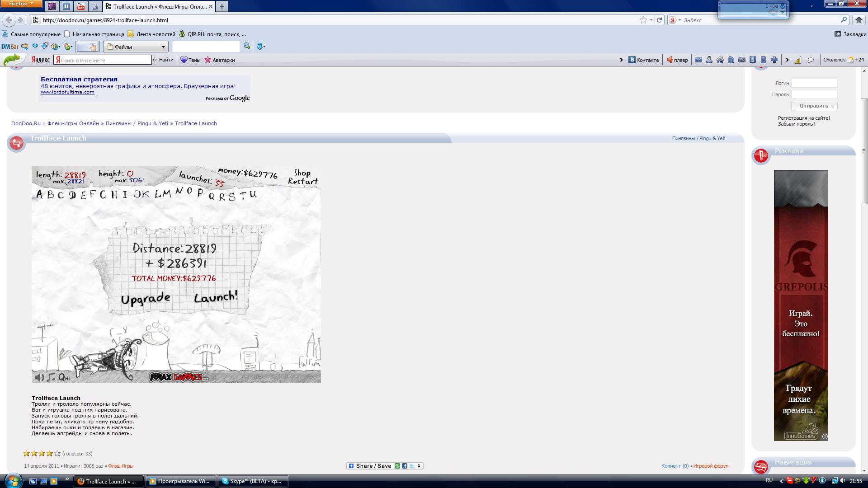Click the DMBar search magnifier icon
868x488 pixels.
[x=247, y=46]
